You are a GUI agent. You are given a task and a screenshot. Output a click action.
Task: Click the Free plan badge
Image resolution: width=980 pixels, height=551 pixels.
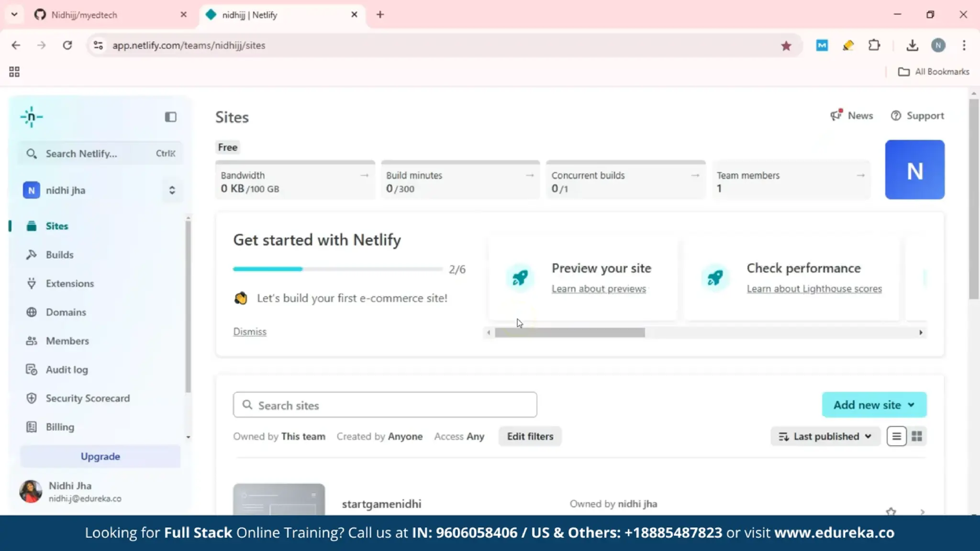pos(228,147)
